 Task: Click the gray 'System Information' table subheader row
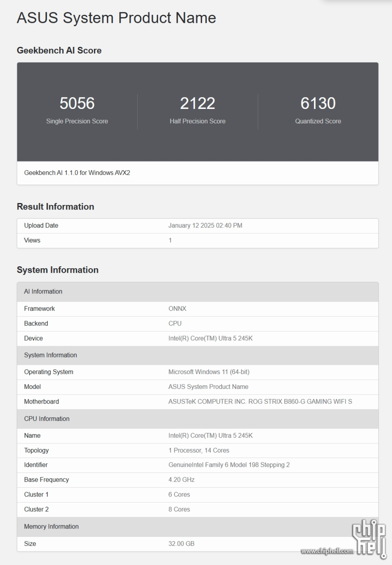(198, 356)
